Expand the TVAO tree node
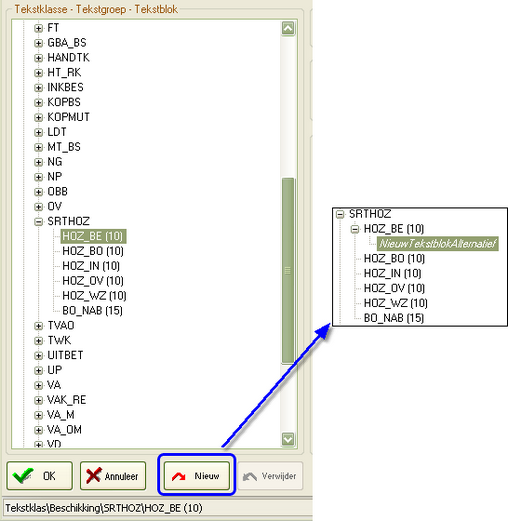 coord(38,326)
